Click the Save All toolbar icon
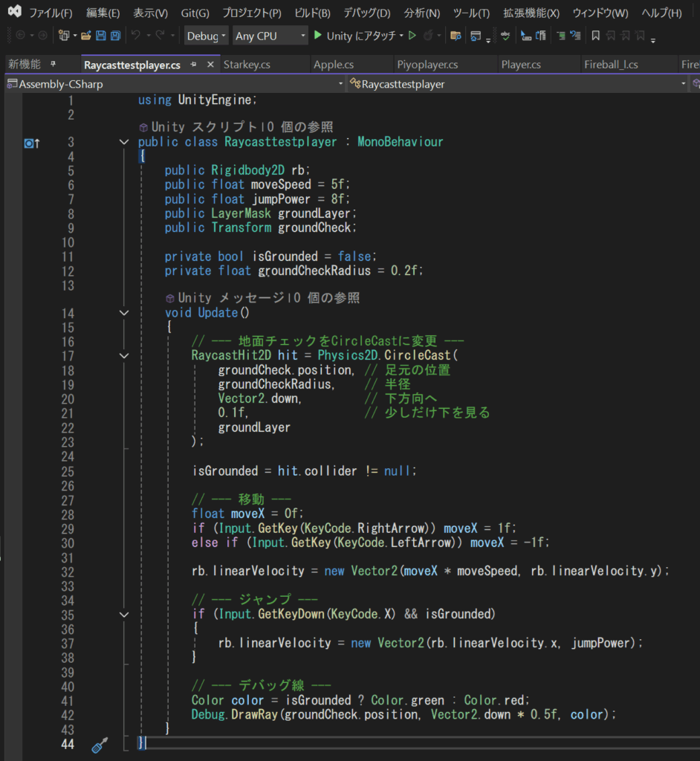Screen dimensions: 700x761 tap(115, 36)
